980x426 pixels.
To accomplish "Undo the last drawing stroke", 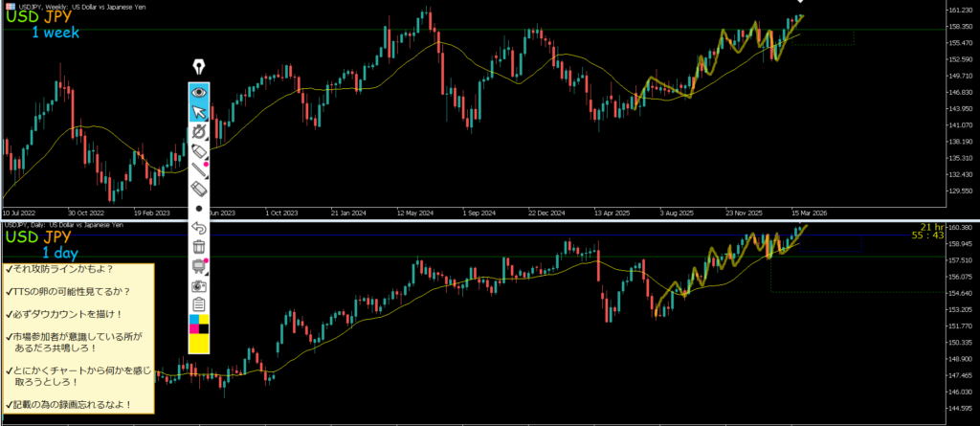I will point(199,228).
